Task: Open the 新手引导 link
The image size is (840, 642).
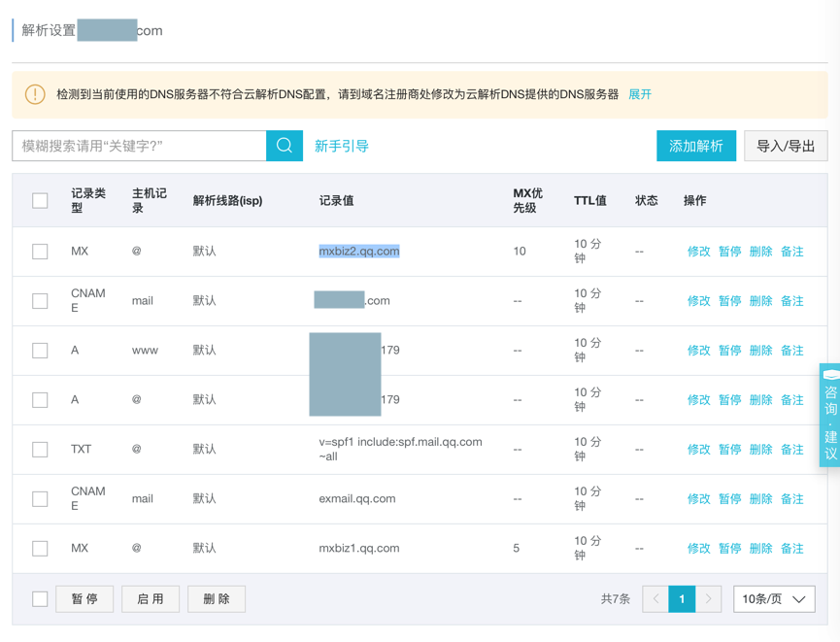Action: tap(341, 147)
